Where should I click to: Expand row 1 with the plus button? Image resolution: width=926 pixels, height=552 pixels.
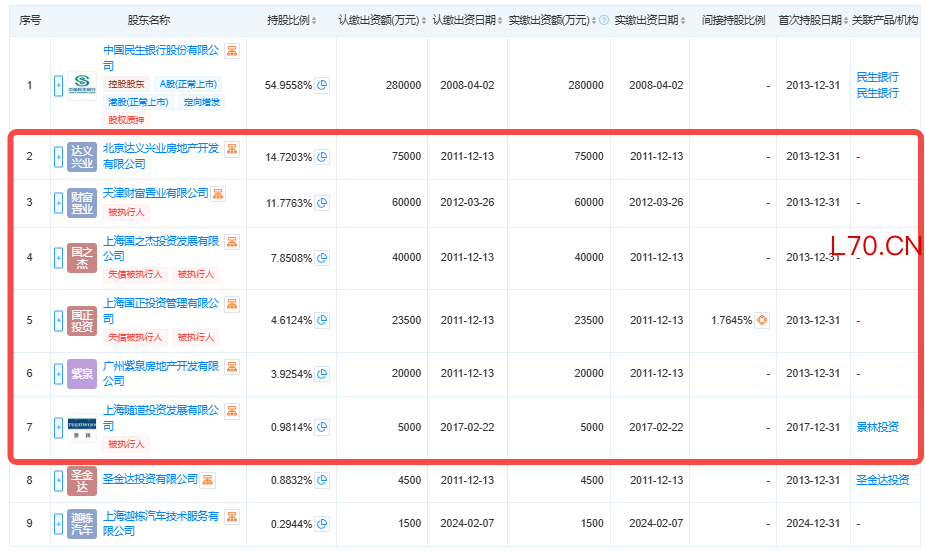(58, 86)
